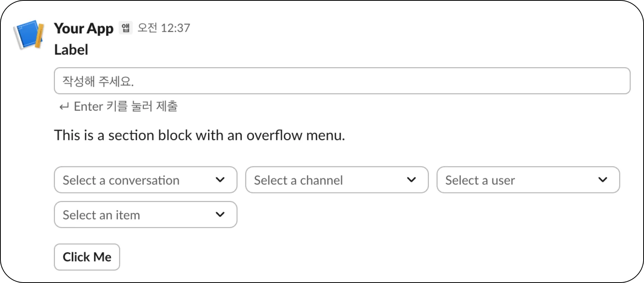Click the Enter 키를 눌러 제출 hint text
This screenshot has height=283, width=644.
(126, 107)
